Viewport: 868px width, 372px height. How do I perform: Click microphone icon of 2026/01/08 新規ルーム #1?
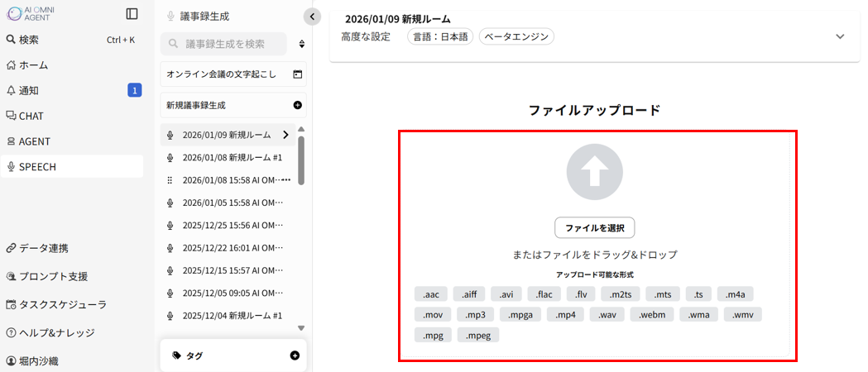170,158
